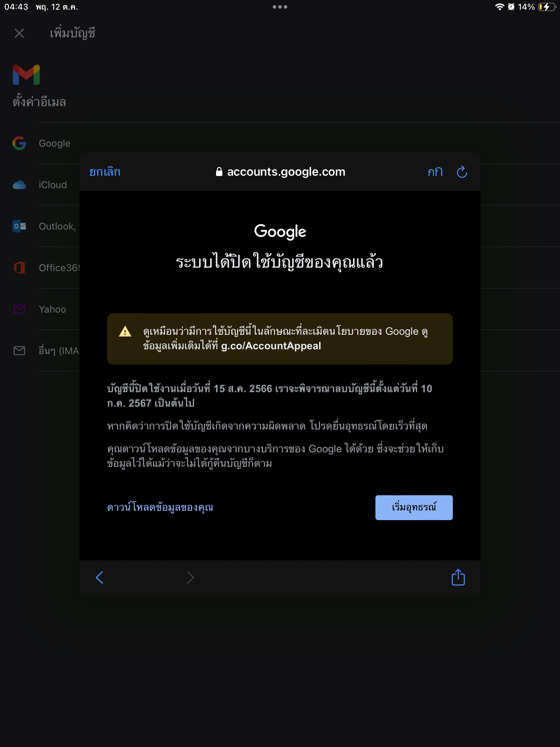Tap the เริ่มอุทธรณ์ appeal button
The height and width of the screenshot is (747, 560).
tap(414, 507)
